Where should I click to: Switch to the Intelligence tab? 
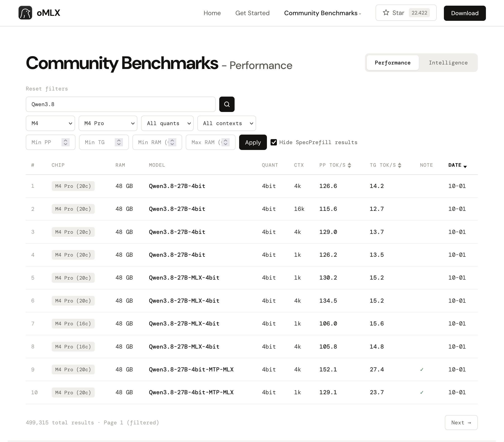coord(448,63)
